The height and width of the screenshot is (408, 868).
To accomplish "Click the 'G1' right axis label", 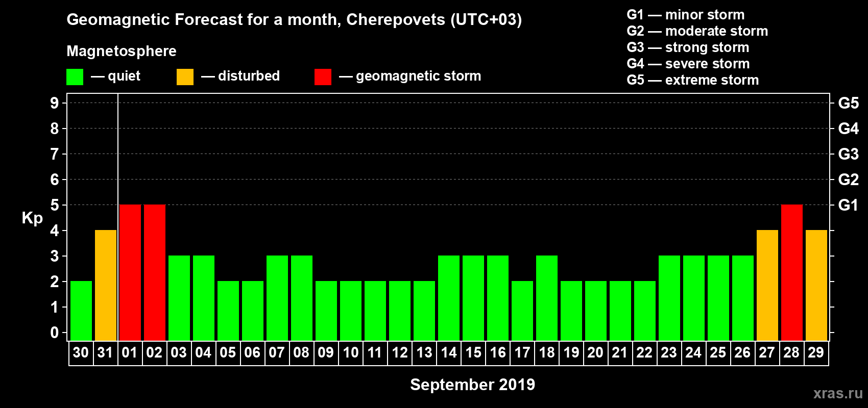I will [x=848, y=205].
